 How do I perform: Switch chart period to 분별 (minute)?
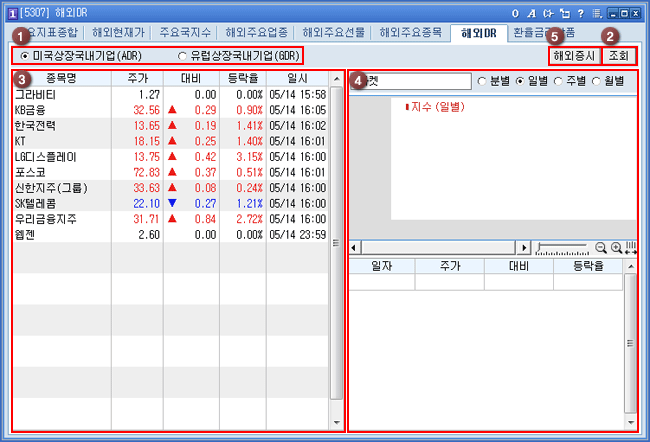click(483, 80)
